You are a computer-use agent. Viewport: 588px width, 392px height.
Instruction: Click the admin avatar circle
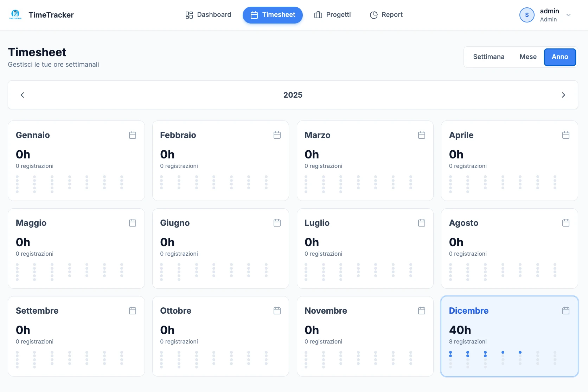527,15
